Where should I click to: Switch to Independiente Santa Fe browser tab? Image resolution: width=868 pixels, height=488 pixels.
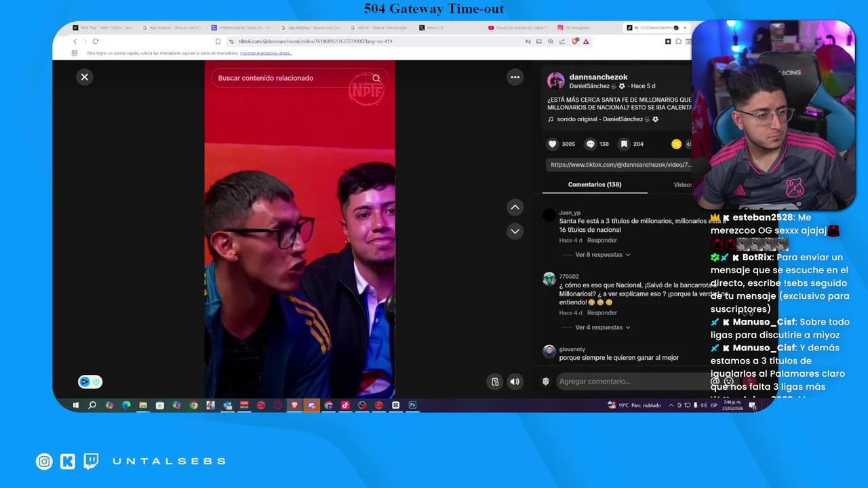tap(241, 28)
